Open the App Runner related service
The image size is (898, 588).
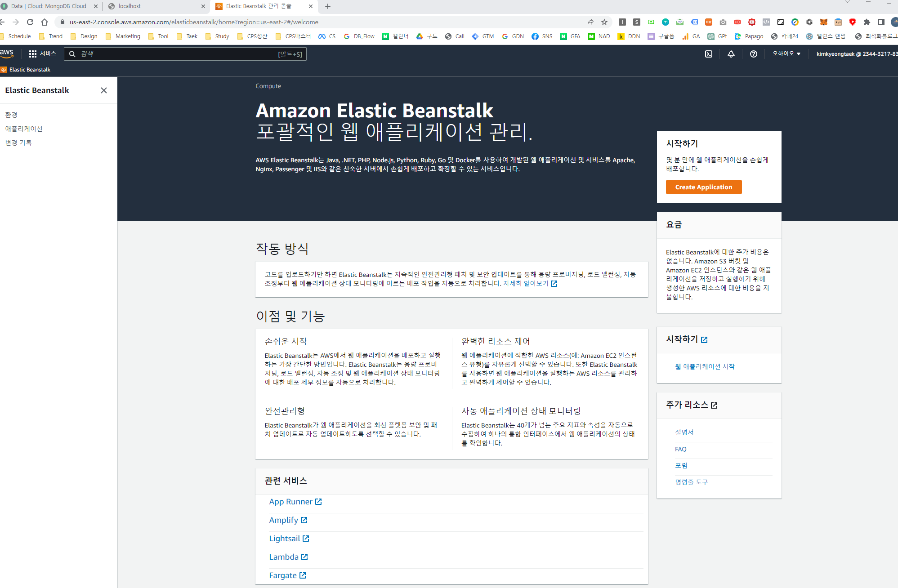coord(295,502)
